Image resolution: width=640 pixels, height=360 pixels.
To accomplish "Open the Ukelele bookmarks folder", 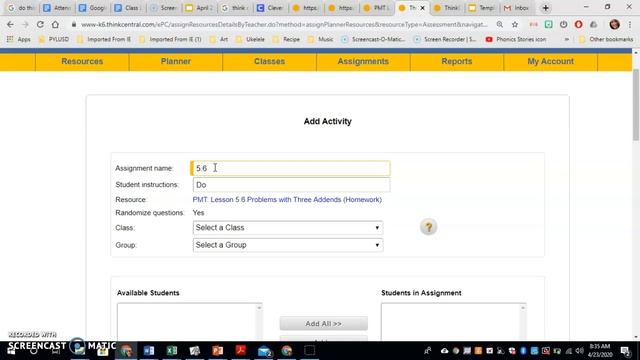I will (251, 39).
